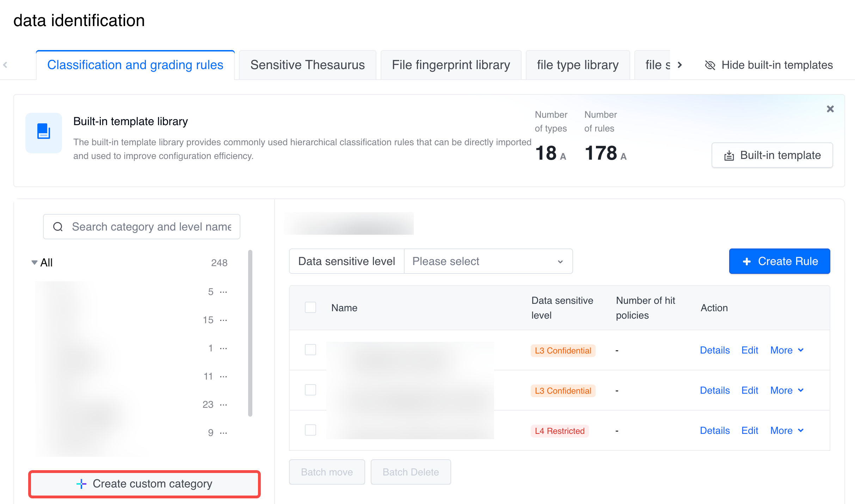The image size is (855, 504).
Task: Open ellipsis menu for category with 23 items
Action: (223, 405)
